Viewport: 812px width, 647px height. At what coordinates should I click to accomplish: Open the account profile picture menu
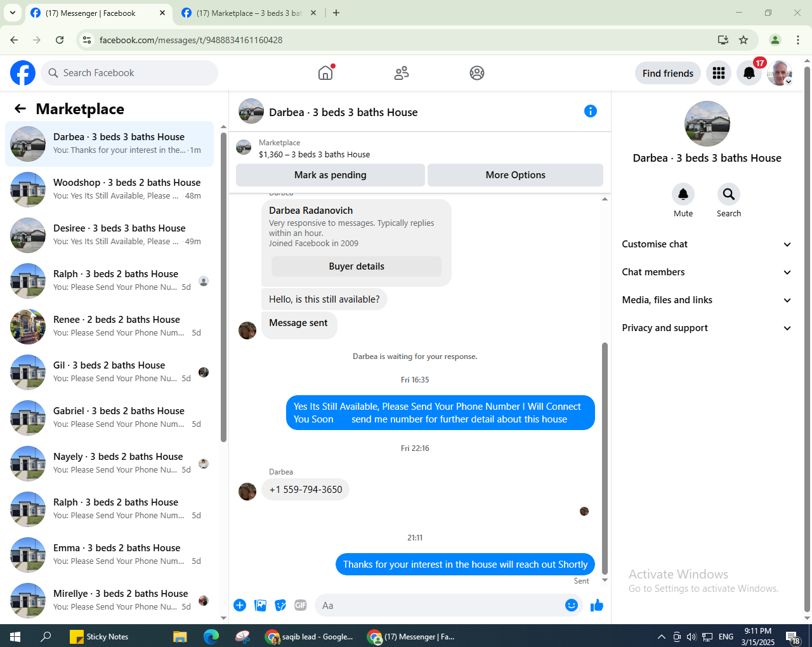[x=780, y=73]
